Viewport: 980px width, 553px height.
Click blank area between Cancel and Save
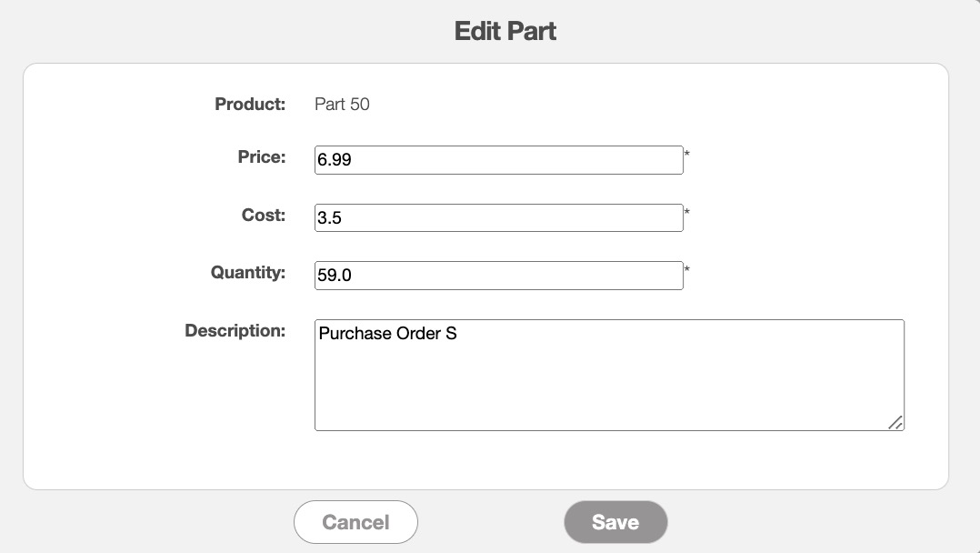point(491,522)
